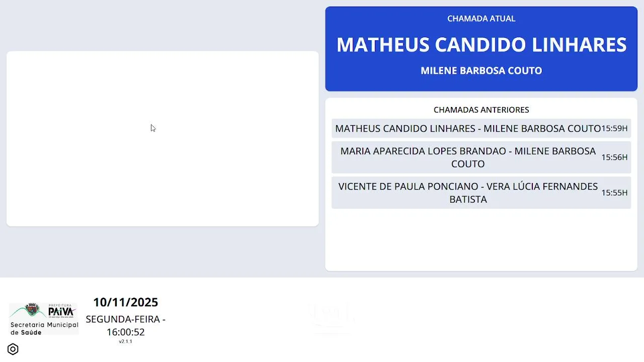644x362 pixels.
Task: Click the 15:55H timestamp
Action: click(x=614, y=193)
